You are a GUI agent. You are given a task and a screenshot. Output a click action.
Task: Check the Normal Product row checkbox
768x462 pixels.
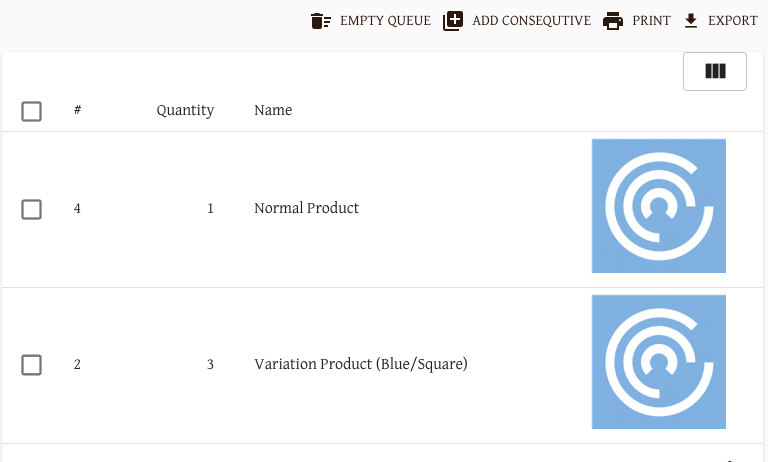[x=31, y=209]
